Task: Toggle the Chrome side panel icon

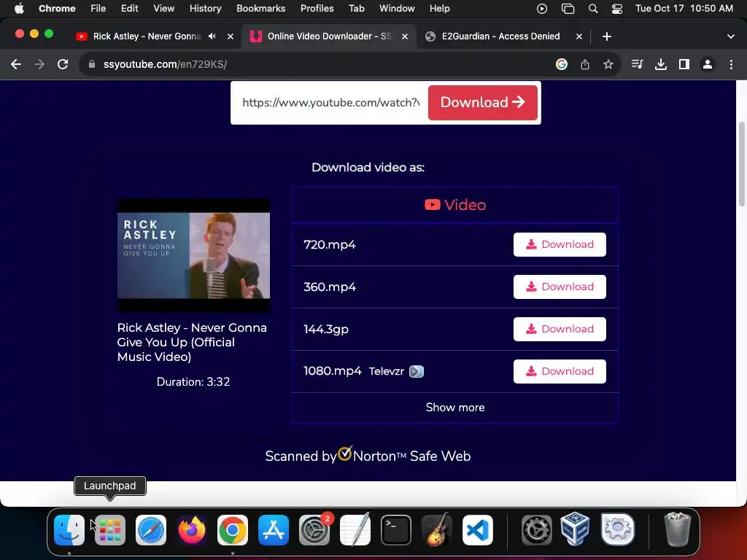Action: click(x=684, y=64)
